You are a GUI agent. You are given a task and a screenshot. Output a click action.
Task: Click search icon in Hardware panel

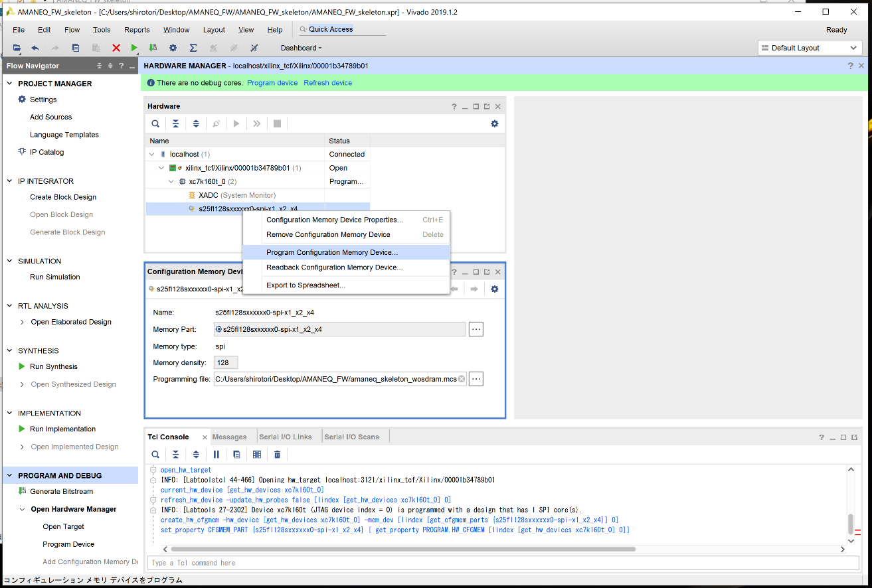[x=155, y=123]
